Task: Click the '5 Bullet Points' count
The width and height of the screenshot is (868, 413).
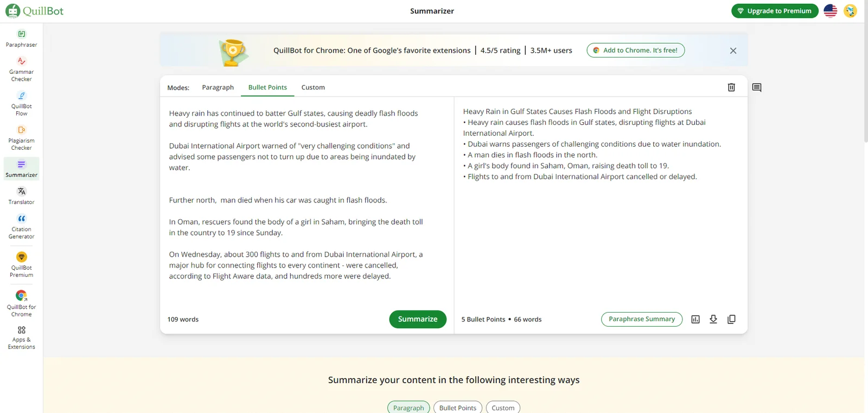Action: click(483, 320)
